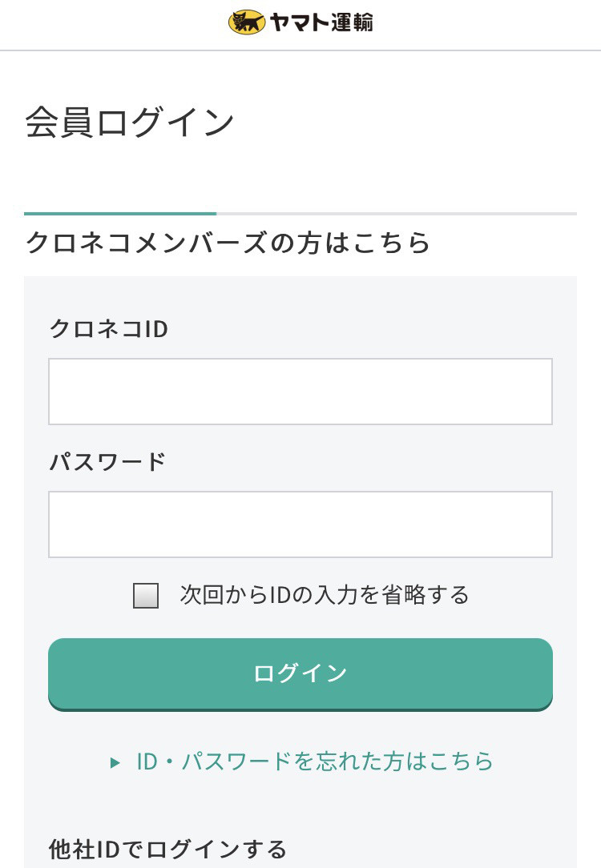Viewport: 601px width, 868px height.
Task: Click the 他社IDでログインする section heading
Action: [x=167, y=849]
